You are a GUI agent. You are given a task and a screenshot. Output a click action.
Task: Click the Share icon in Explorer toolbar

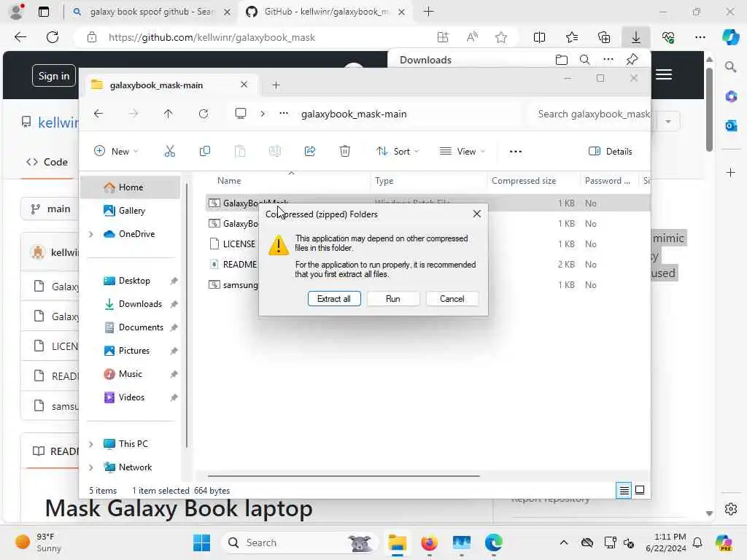(309, 152)
